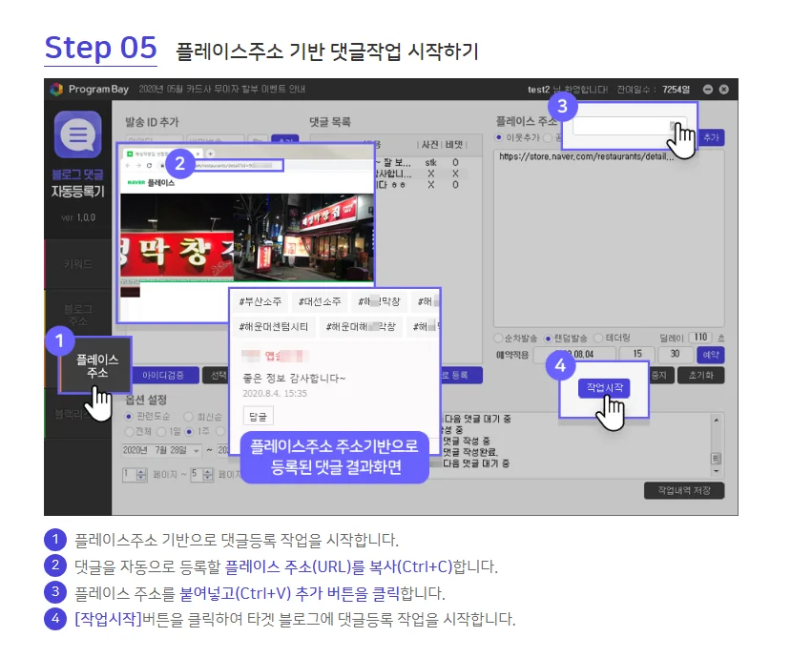The height and width of the screenshot is (658, 812).
Task: Click the 작업시작 button
Action: click(604, 388)
